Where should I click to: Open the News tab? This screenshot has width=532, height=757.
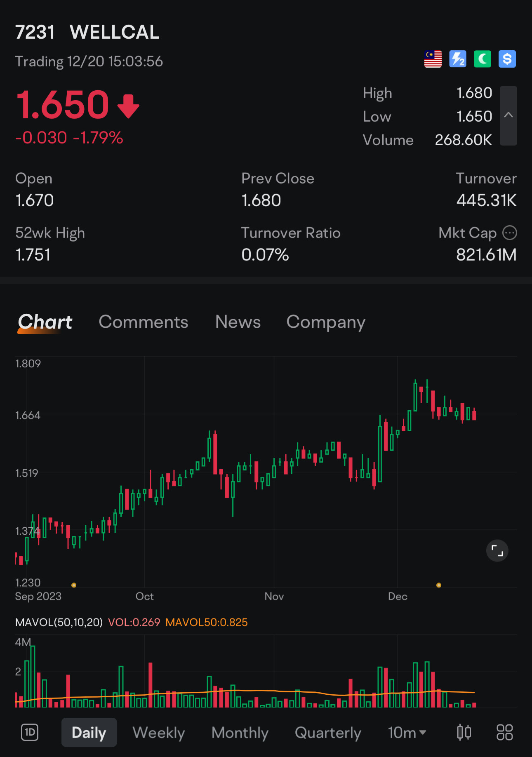click(238, 322)
